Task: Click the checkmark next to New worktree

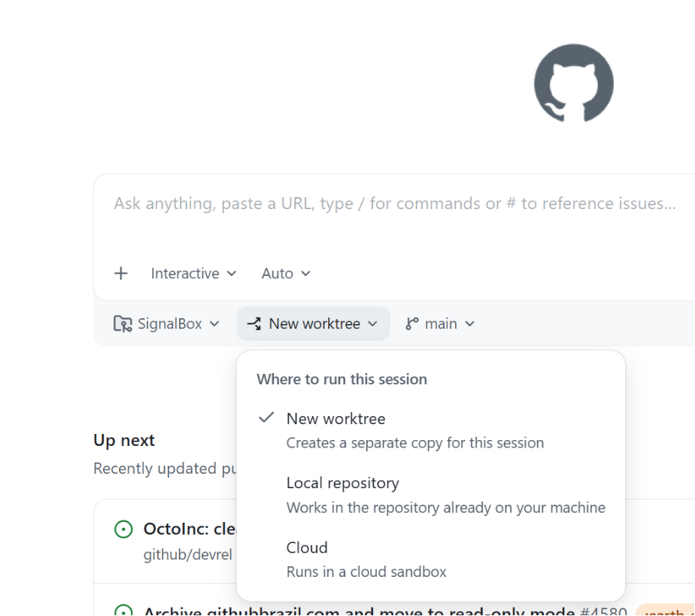Action: coord(266,418)
